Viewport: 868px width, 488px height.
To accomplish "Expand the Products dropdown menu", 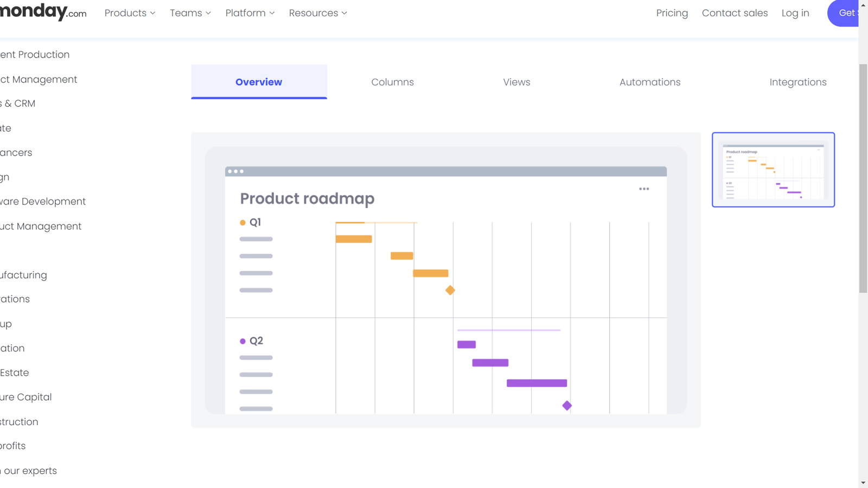I will point(130,13).
